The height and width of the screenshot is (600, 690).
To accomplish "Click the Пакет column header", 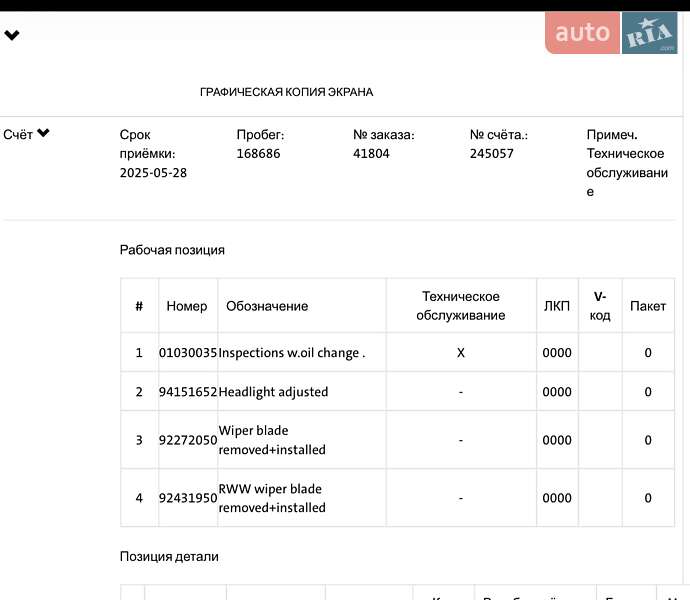I will (x=647, y=306).
